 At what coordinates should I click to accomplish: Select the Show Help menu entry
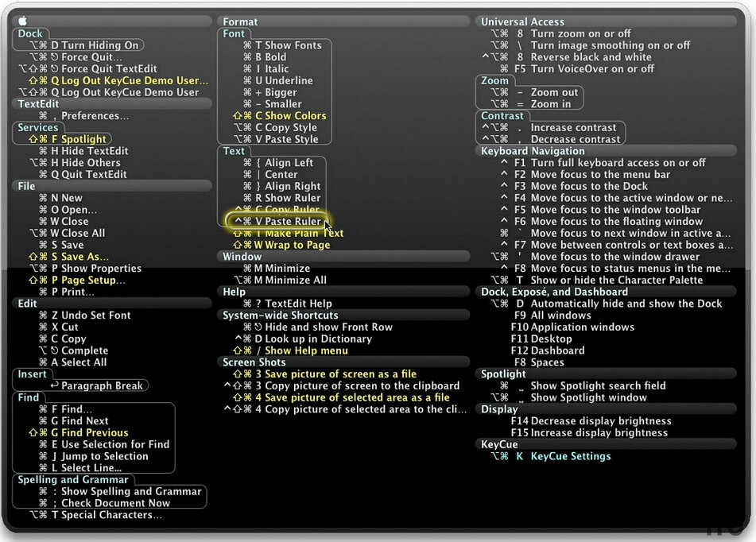(x=290, y=350)
